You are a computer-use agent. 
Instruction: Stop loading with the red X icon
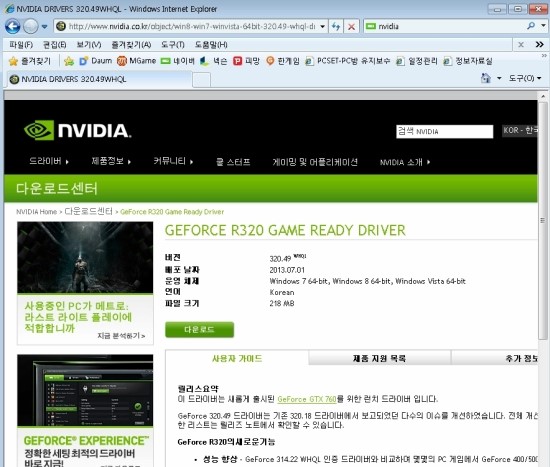click(351, 26)
